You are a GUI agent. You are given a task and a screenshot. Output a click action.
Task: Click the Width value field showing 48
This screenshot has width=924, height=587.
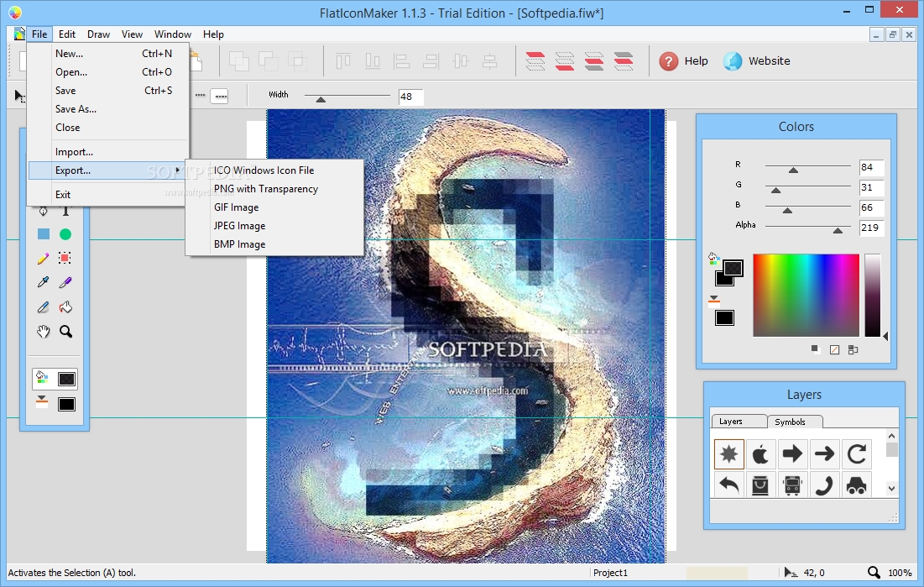coord(410,97)
